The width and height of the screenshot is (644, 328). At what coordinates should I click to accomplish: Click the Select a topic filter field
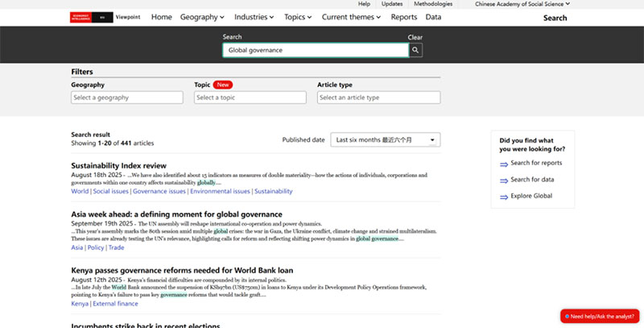coord(250,98)
